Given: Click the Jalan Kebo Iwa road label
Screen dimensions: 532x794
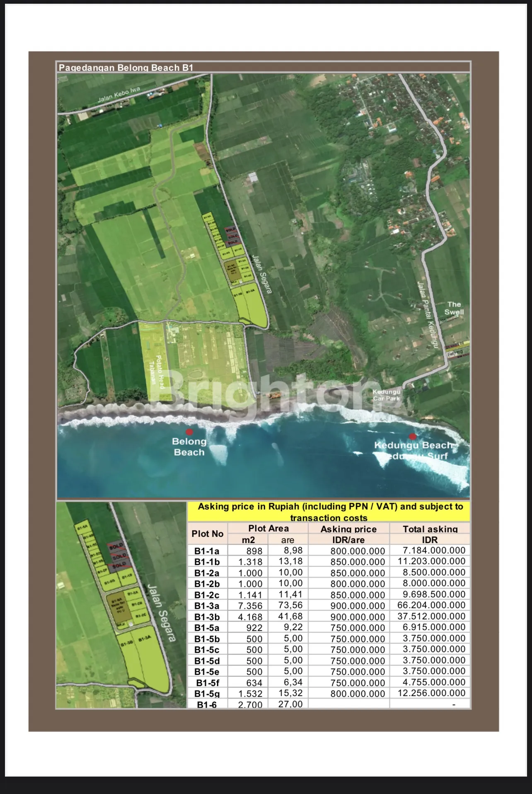Looking at the screenshot, I should pyautogui.click(x=119, y=95).
